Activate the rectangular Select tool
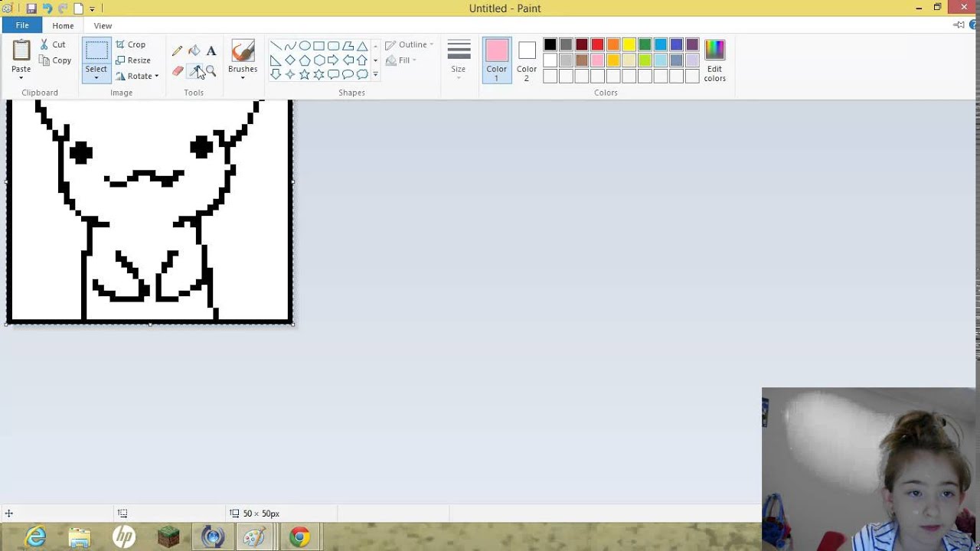Image resolution: width=980 pixels, height=551 pixels. (96, 51)
